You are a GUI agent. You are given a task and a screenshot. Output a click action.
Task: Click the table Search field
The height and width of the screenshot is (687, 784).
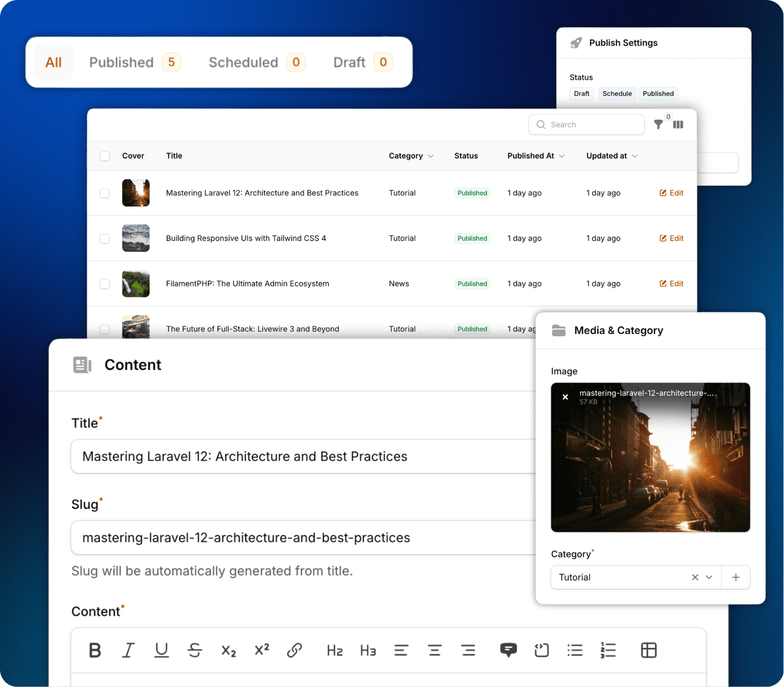(586, 125)
